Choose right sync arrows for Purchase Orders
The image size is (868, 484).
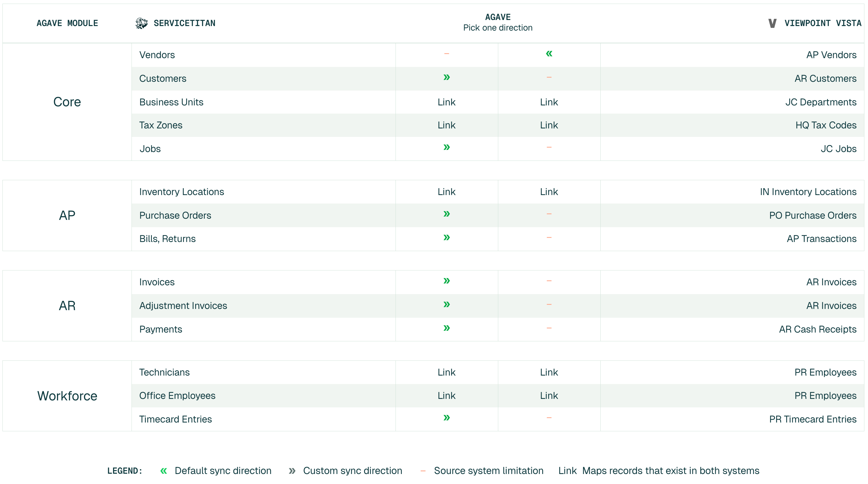446,214
